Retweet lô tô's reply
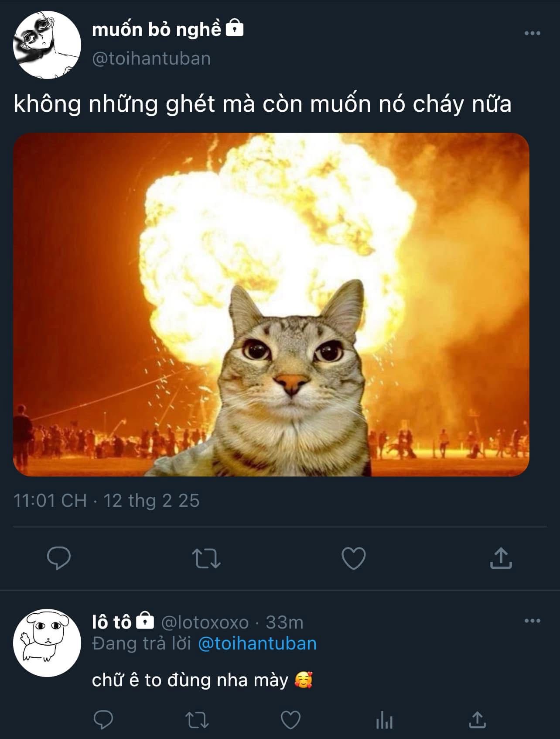560x739 pixels. (197, 720)
